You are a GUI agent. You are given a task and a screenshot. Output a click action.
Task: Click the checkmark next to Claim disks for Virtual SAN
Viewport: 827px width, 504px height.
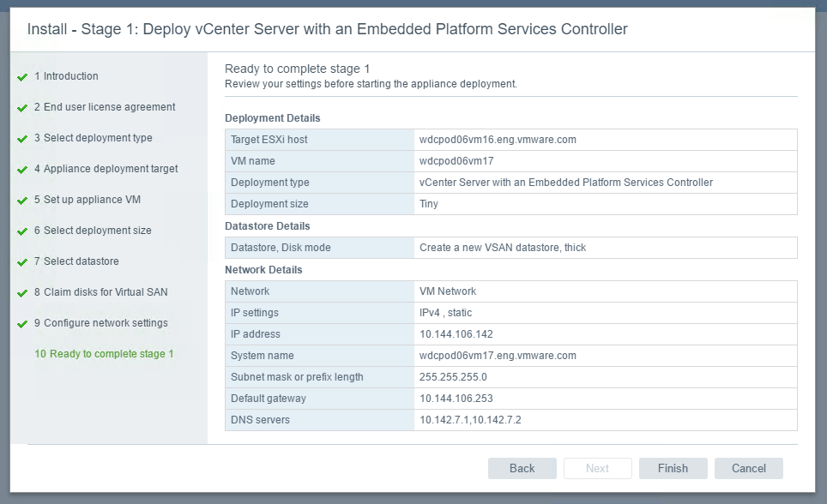tap(22, 293)
